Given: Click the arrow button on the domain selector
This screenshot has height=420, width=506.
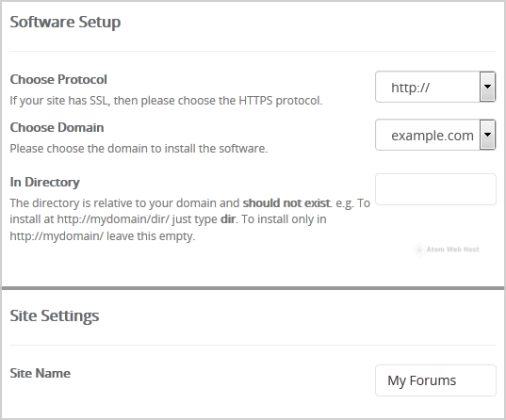Looking at the screenshot, I should point(487,135).
